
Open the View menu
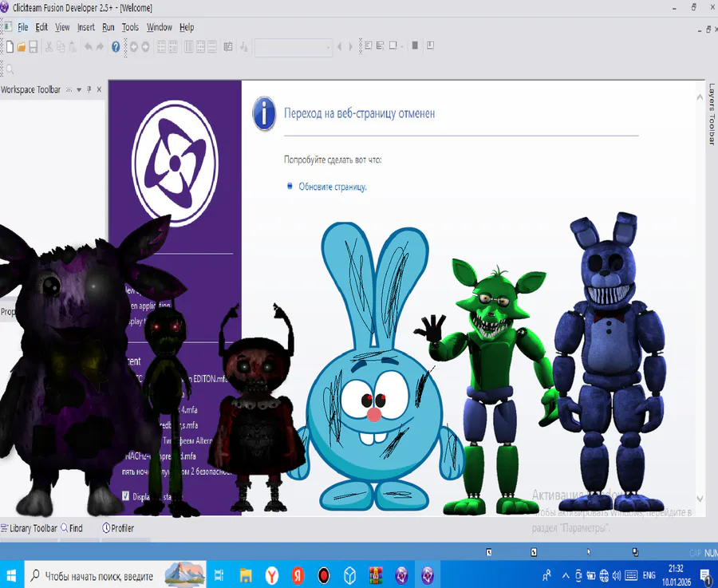(x=62, y=27)
